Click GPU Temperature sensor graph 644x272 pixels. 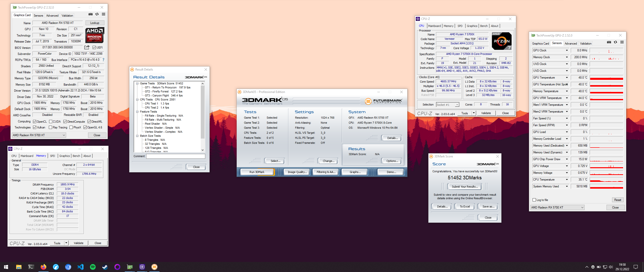[607, 78]
